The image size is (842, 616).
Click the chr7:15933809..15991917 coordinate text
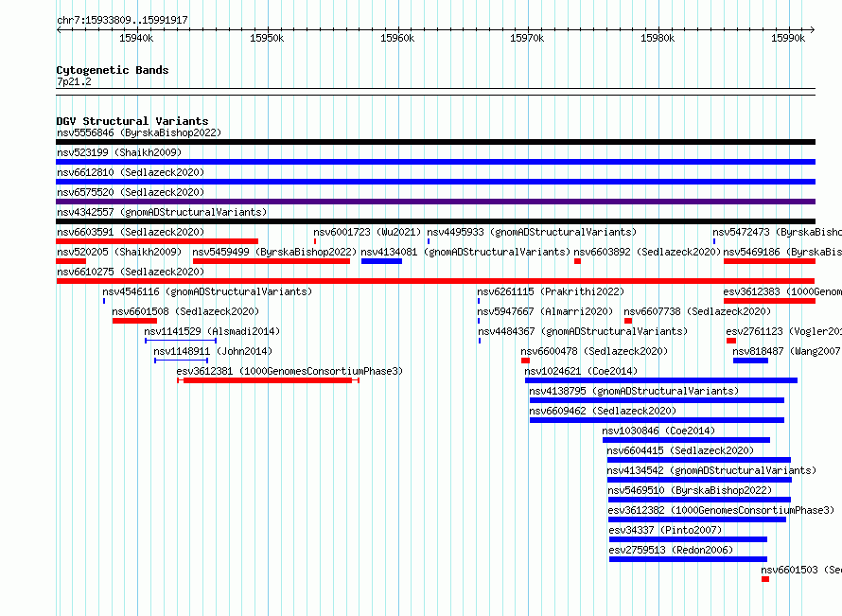tap(122, 21)
